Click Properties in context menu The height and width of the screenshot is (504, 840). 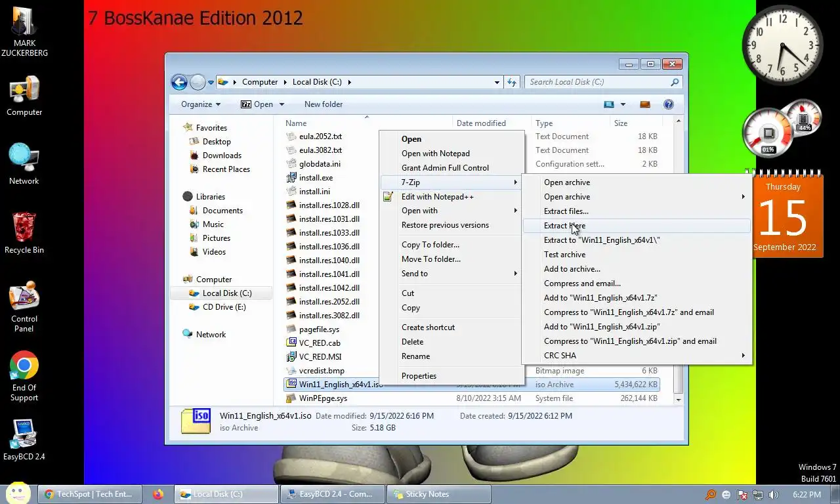pyautogui.click(x=453, y=376)
